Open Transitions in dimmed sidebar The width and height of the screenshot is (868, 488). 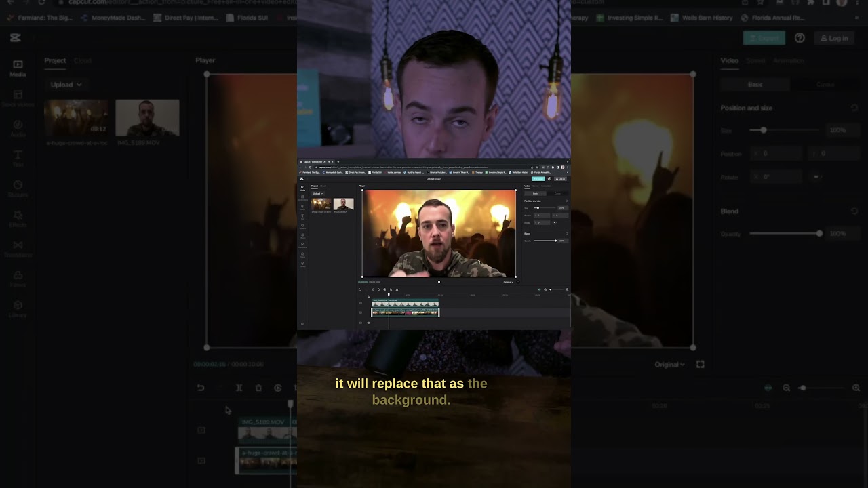[x=18, y=249]
